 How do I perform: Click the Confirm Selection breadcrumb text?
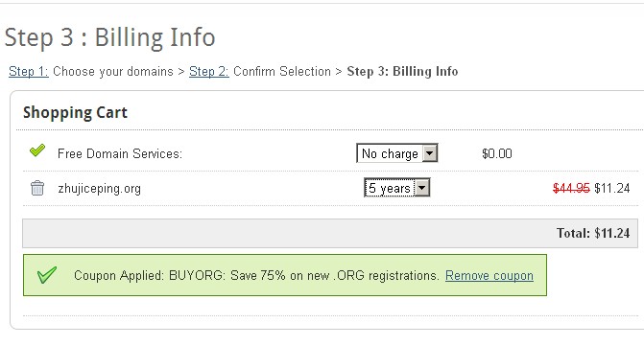pyautogui.click(x=282, y=71)
